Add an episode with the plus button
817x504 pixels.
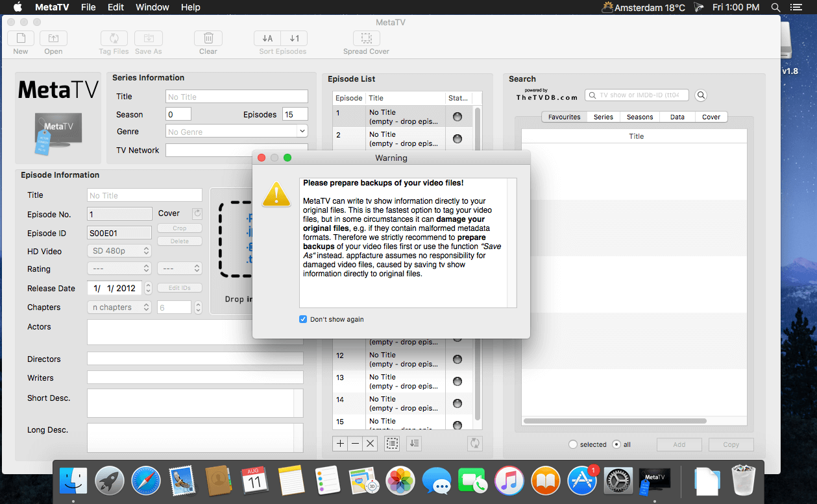(x=341, y=444)
